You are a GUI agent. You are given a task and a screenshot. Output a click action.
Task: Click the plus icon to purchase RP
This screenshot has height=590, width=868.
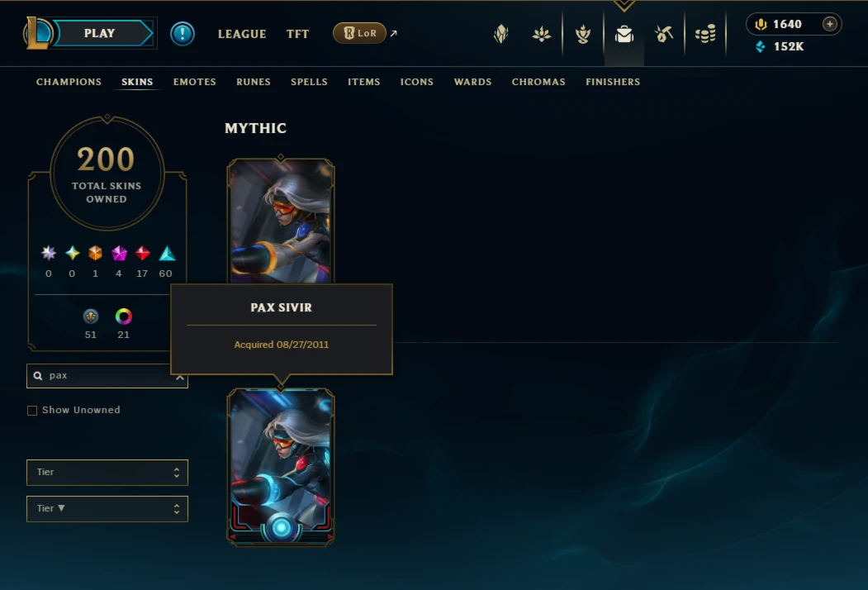click(829, 24)
